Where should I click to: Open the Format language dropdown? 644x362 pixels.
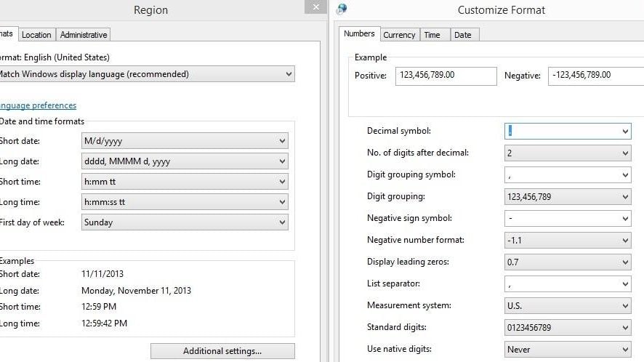[x=145, y=74]
